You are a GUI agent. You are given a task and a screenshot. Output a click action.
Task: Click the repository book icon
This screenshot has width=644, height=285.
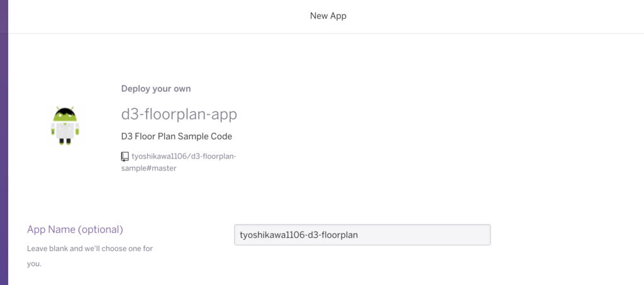(125, 157)
